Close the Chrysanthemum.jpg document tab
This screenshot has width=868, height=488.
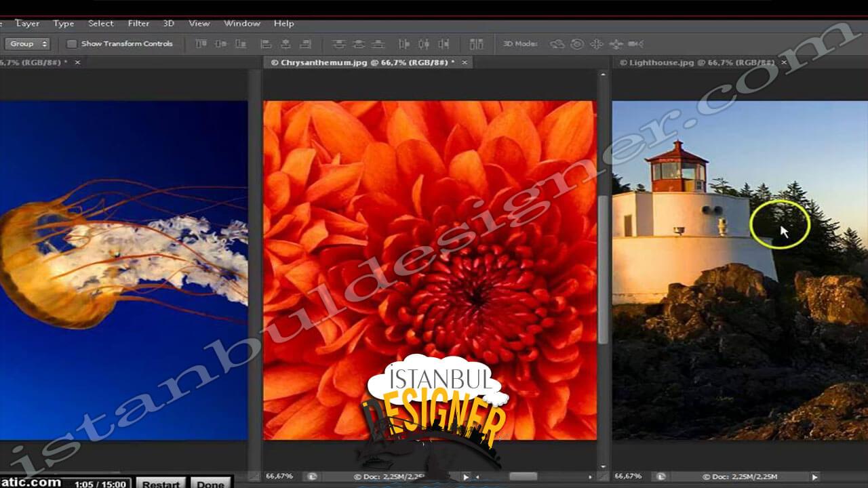[465, 62]
